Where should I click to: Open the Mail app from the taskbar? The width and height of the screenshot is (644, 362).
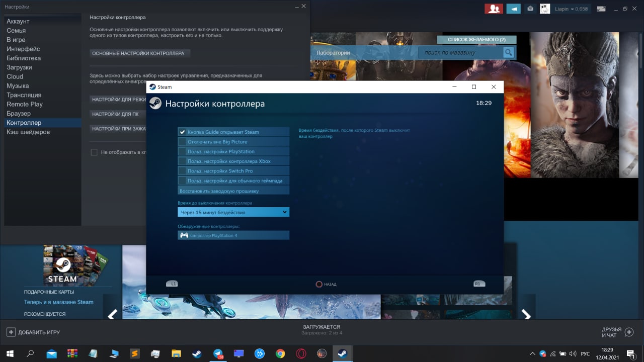[51, 353]
